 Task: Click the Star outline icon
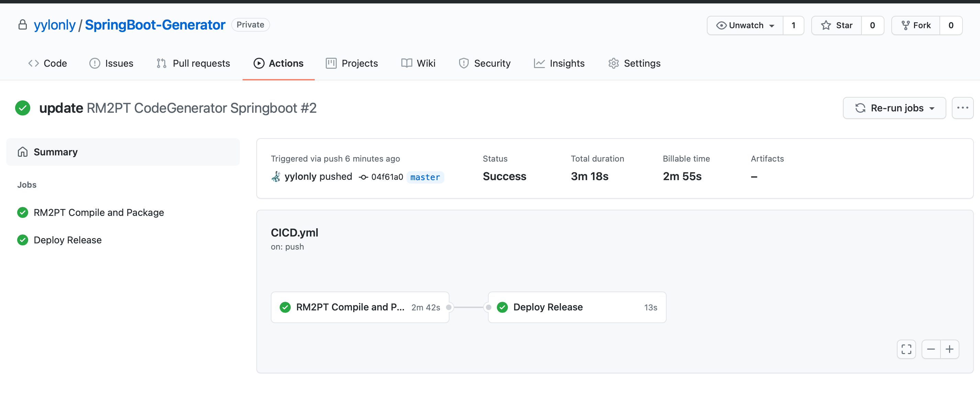[826, 25]
